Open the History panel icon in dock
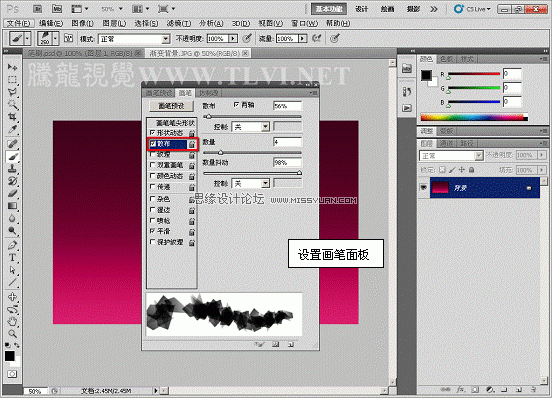The height and width of the screenshot is (398, 552). click(x=407, y=91)
